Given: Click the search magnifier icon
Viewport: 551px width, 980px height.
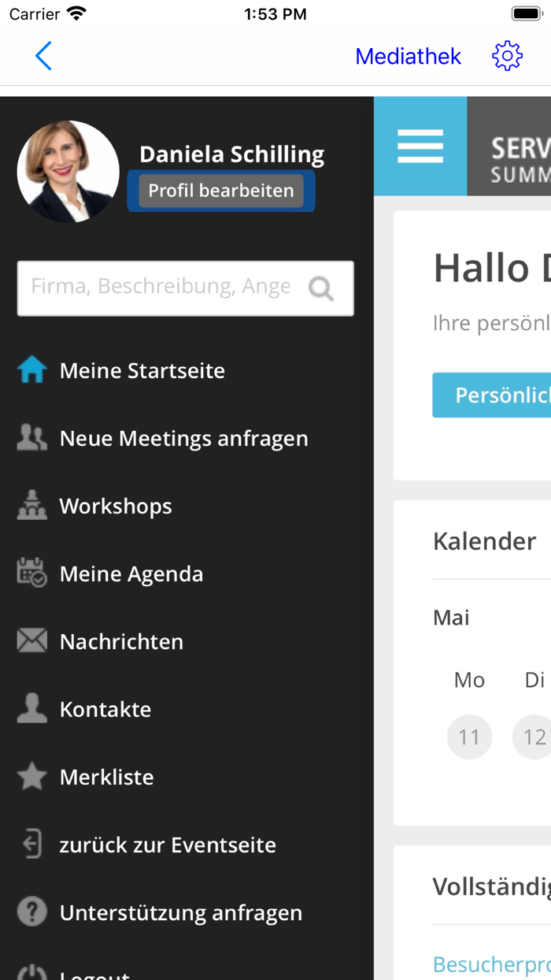Looking at the screenshot, I should (321, 288).
